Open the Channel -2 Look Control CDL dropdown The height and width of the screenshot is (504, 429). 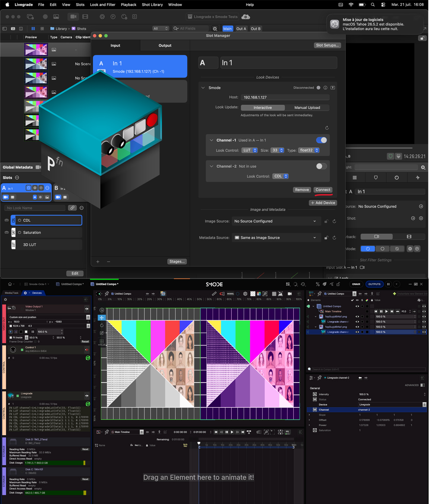(x=280, y=176)
